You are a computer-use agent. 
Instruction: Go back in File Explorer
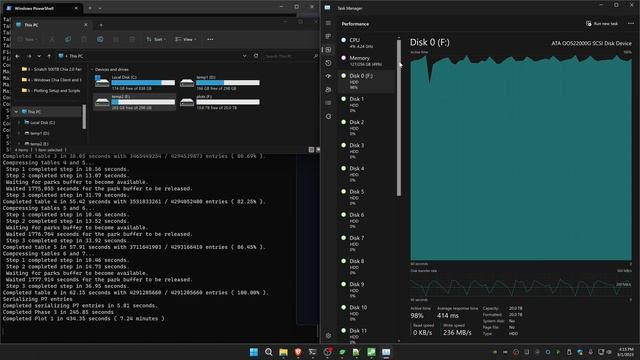tap(18, 56)
